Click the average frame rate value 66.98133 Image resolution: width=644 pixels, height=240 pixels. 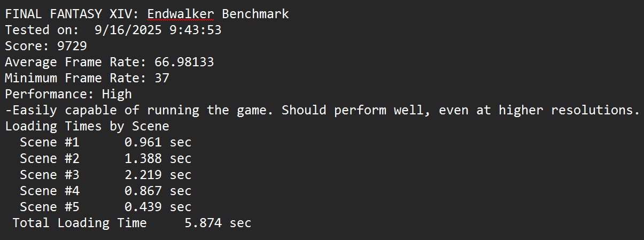184,62
